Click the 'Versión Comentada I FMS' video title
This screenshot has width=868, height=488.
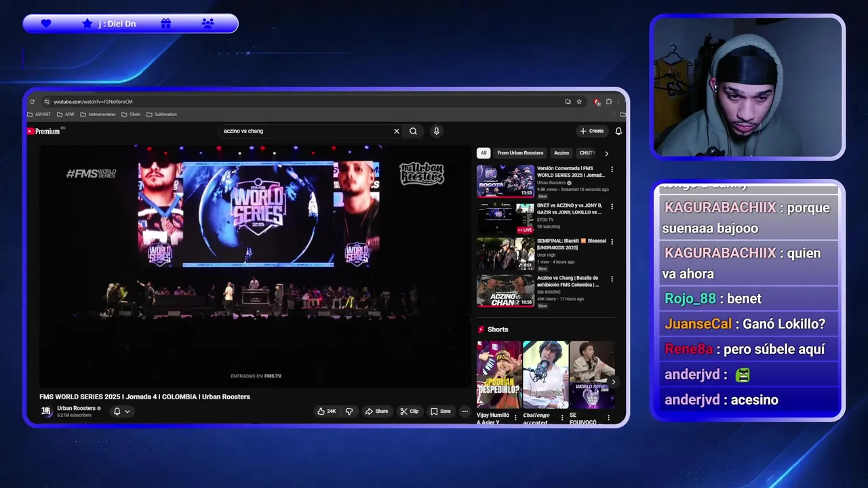570,171
